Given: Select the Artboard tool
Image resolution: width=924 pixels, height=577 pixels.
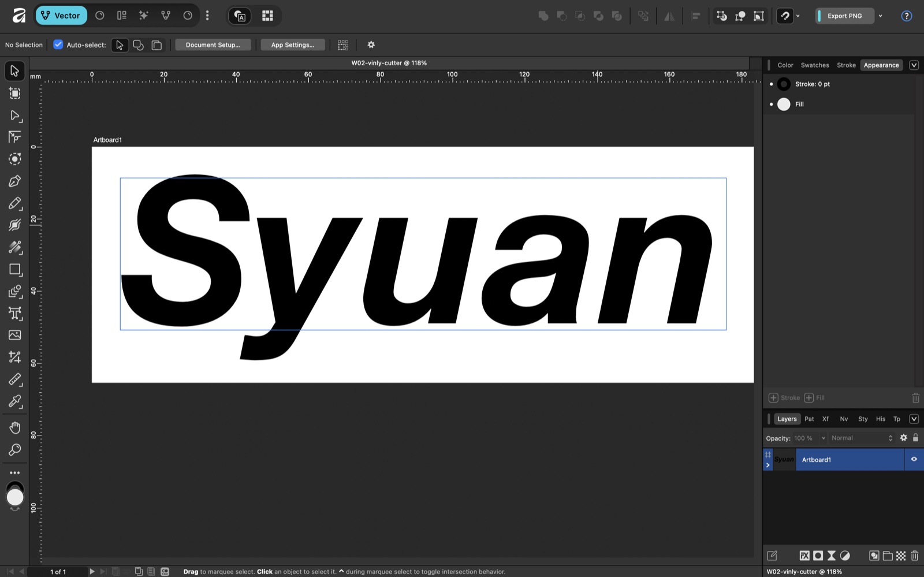Looking at the screenshot, I should 15,93.
